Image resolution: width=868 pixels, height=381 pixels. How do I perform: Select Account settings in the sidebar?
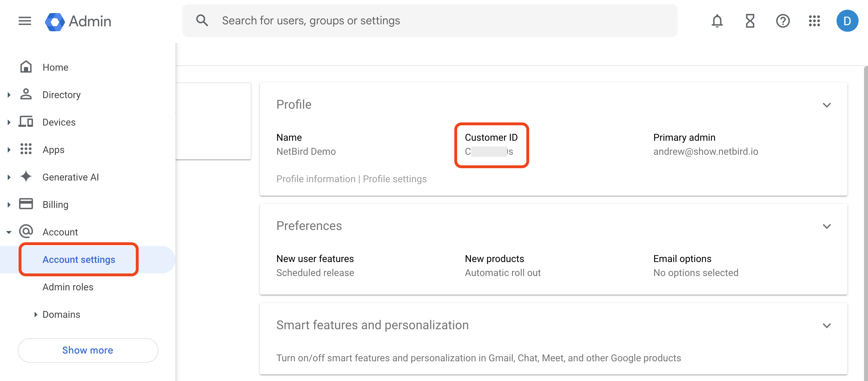click(79, 259)
